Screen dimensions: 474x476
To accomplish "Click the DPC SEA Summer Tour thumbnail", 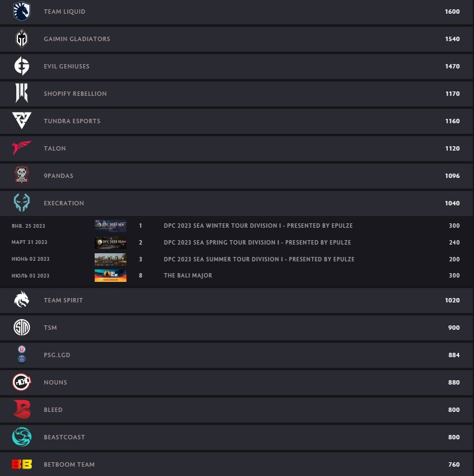I will click(x=110, y=259).
